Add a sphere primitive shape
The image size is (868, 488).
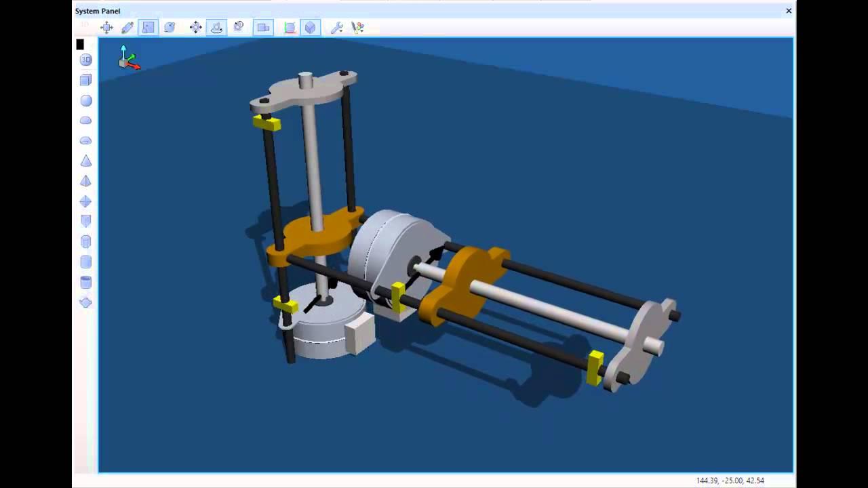tap(85, 100)
